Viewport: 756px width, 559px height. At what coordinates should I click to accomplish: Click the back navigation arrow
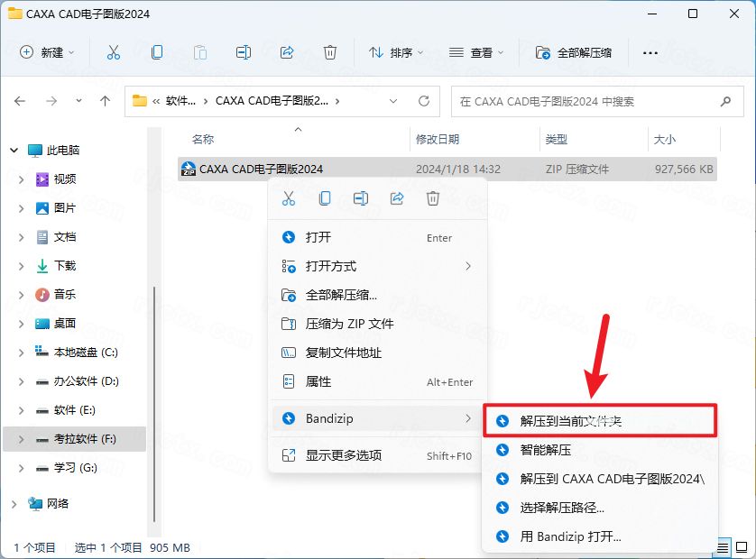coord(20,101)
